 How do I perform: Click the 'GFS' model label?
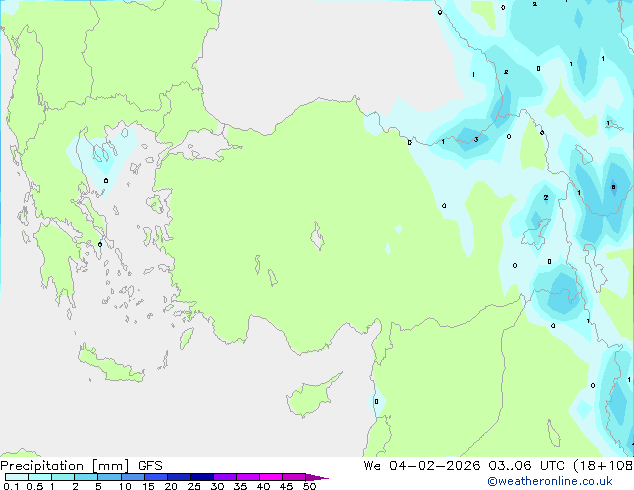(x=150, y=466)
